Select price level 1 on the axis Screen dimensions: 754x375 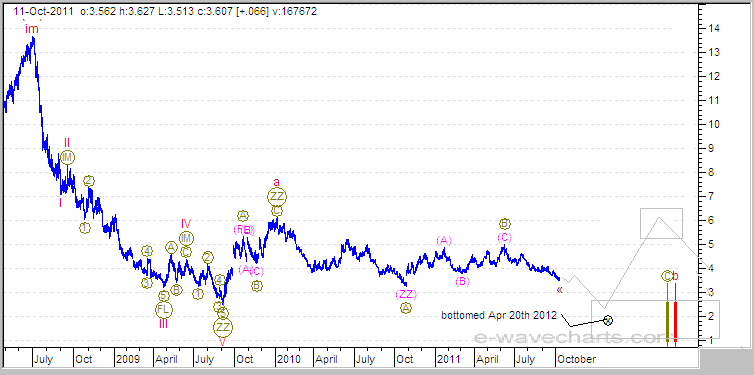(x=712, y=341)
